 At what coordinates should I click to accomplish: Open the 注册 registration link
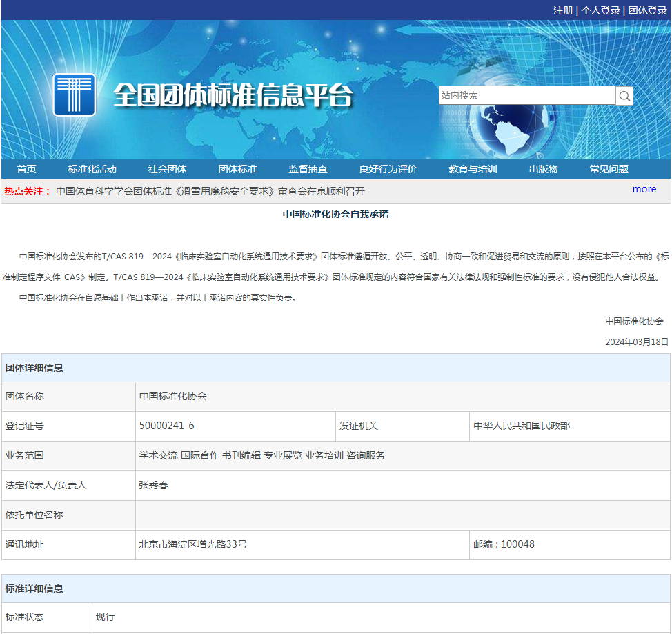[x=563, y=10]
